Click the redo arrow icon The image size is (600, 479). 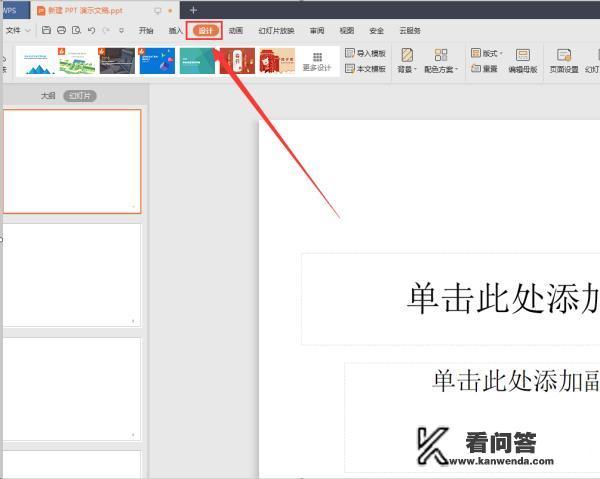[106, 30]
